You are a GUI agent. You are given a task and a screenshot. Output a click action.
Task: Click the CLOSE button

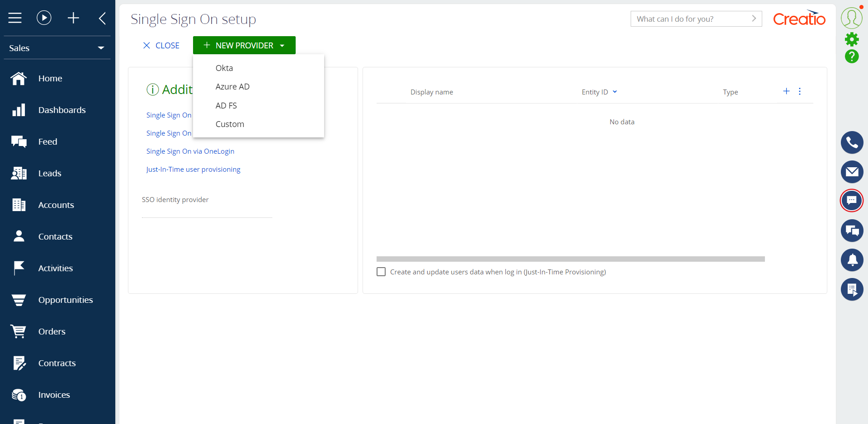click(161, 45)
